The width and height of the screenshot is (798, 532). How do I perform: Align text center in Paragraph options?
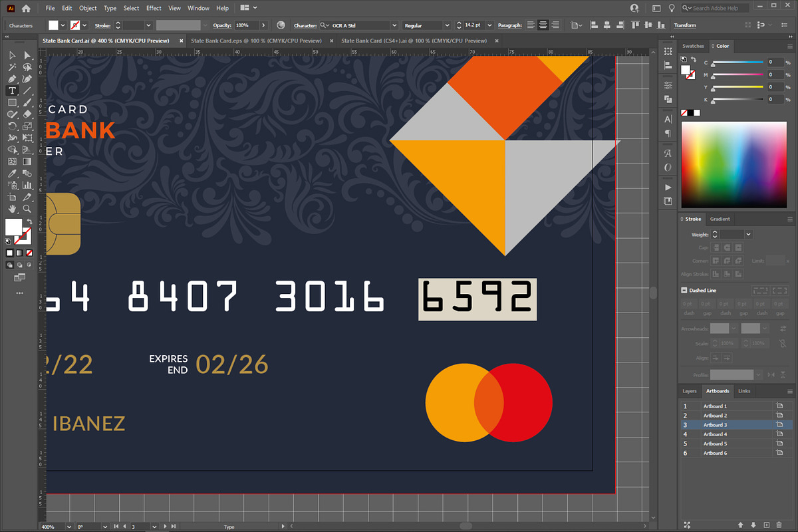[543, 25]
